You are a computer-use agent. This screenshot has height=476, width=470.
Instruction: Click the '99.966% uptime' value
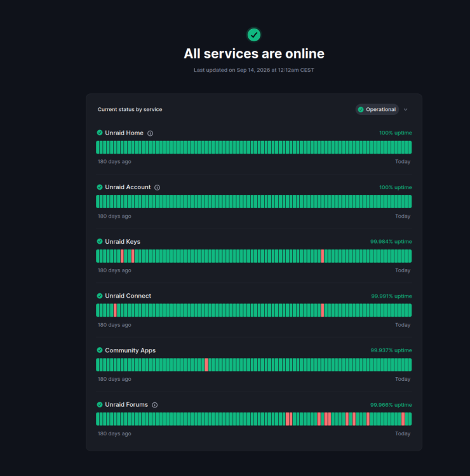(x=391, y=405)
